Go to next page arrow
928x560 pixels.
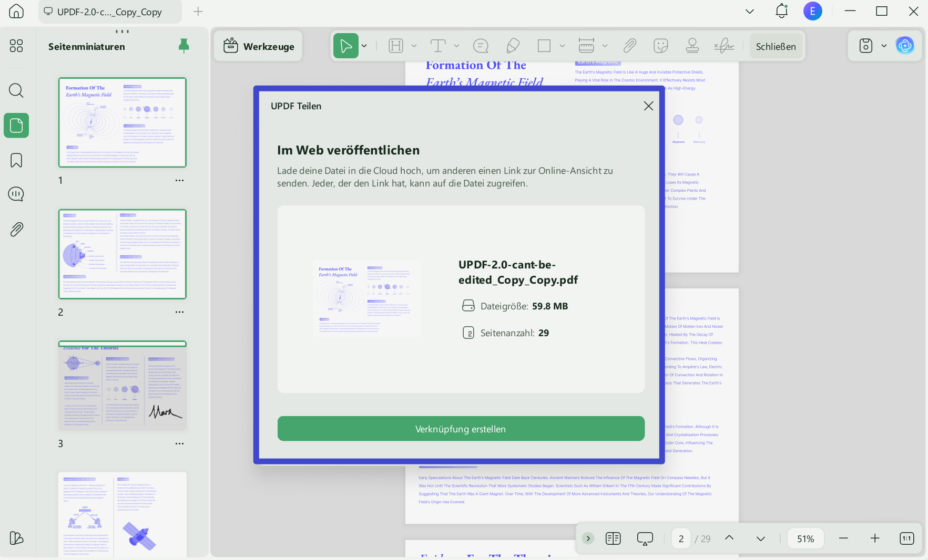pos(761,538)
